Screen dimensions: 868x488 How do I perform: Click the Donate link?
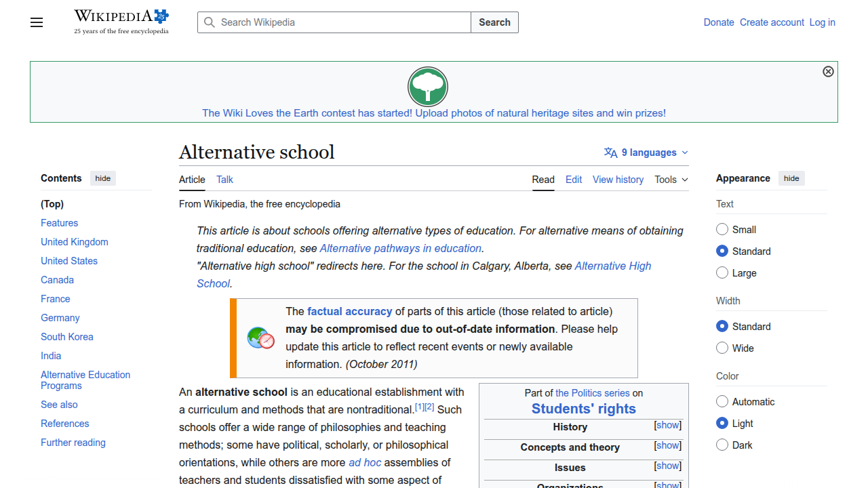pyautogui.click(x=719, y=22)
